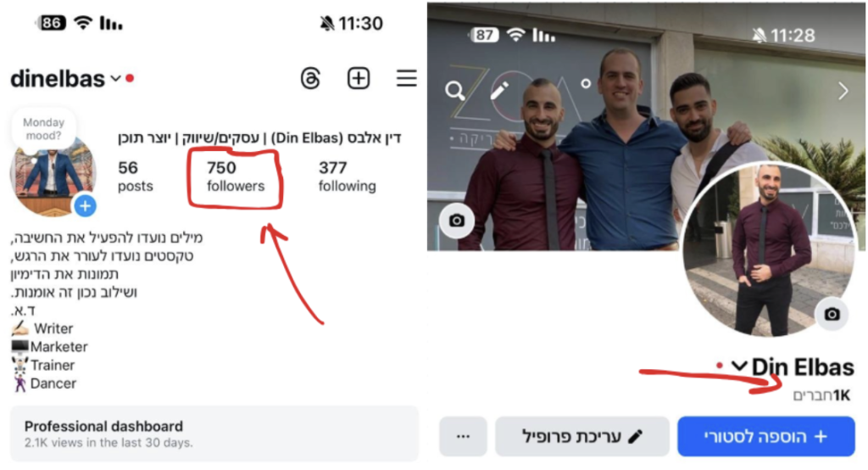Open Facebook search magnifier icon
Viewport: 868px width, 470px height.
point(455,90)
